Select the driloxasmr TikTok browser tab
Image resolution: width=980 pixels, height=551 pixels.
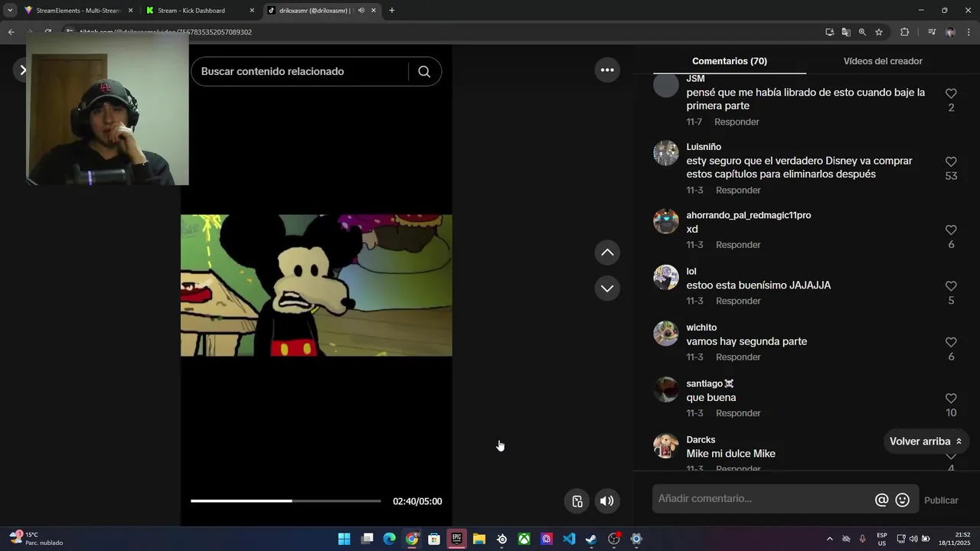[322, 11]
